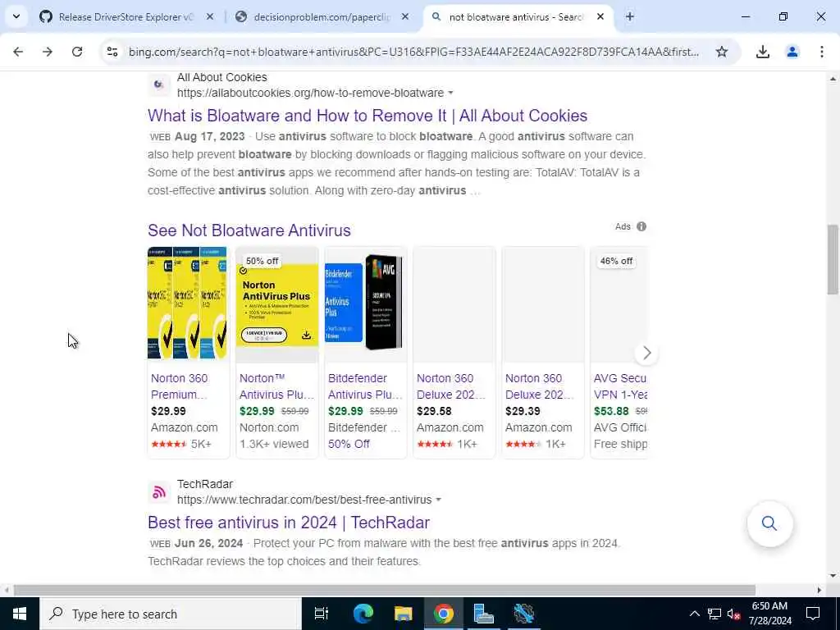Click the horizontal scrollbar thumb

tap(384, 590)
